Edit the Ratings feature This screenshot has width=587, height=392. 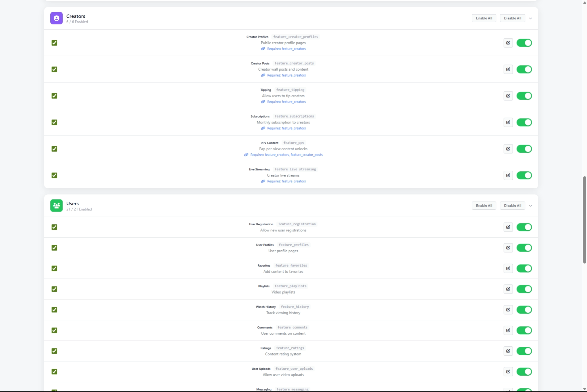pos(508,351)
